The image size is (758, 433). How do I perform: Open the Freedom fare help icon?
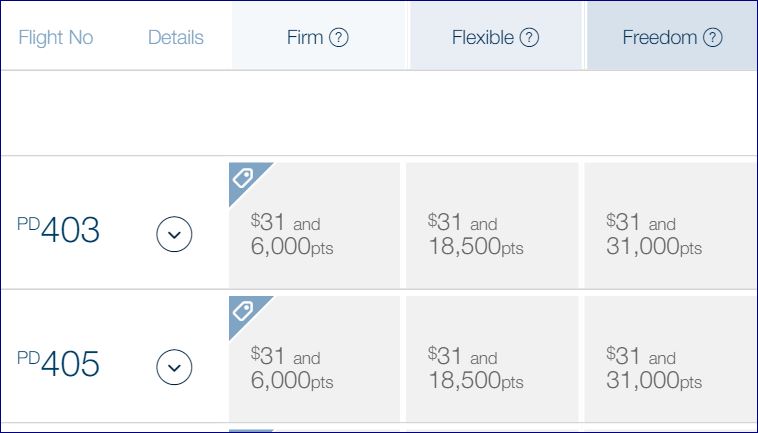(x=713, y=38)
